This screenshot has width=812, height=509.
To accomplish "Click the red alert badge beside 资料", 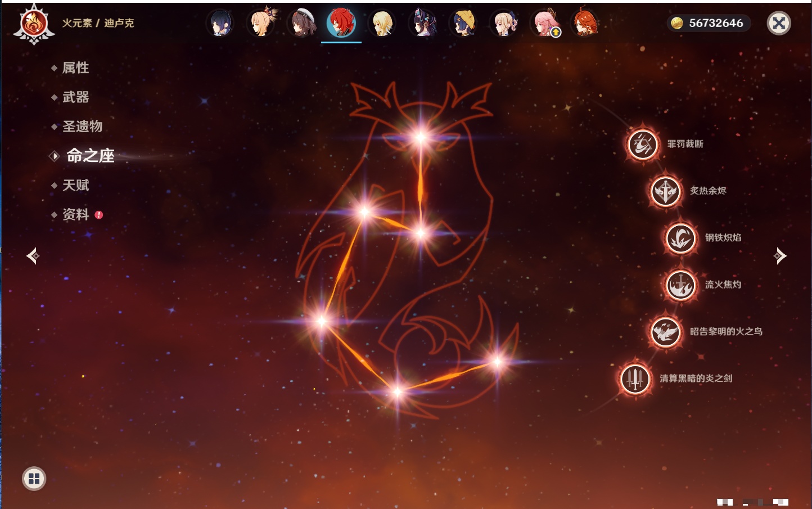I will [99, 214].
